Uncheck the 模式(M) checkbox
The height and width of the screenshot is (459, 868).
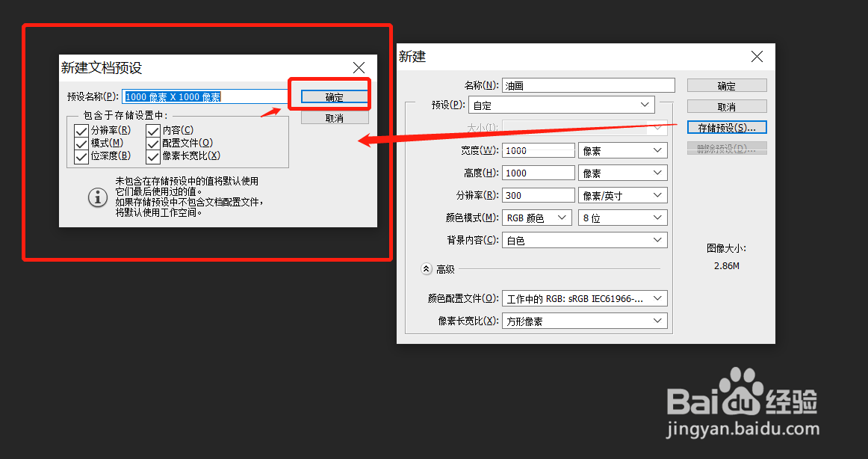point(81,144)
